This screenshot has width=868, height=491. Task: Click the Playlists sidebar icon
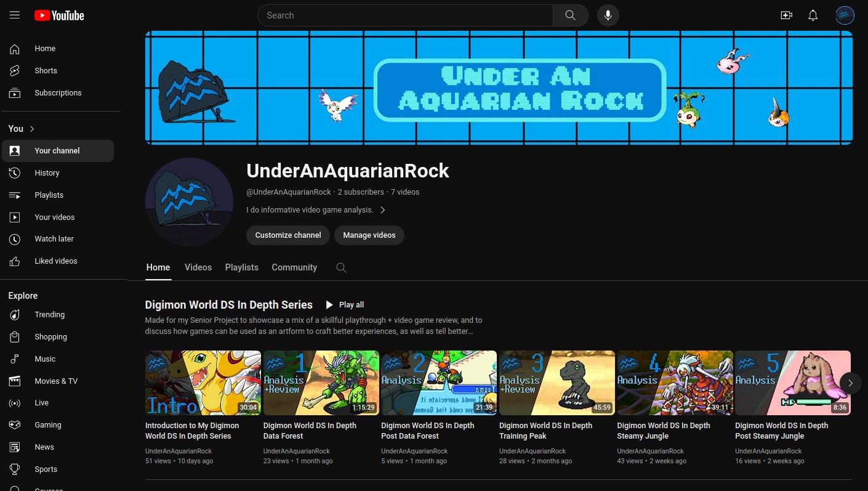pyautogui.click(x=15, y=195)
